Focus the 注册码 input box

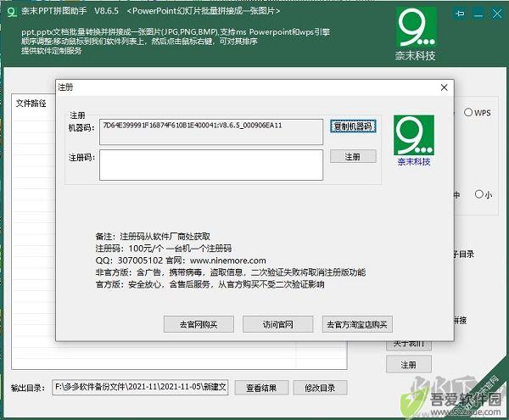click(x=211, y=165)
